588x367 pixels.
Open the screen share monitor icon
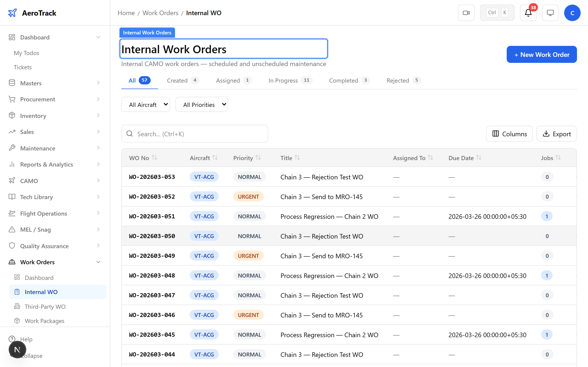[550, 13]
